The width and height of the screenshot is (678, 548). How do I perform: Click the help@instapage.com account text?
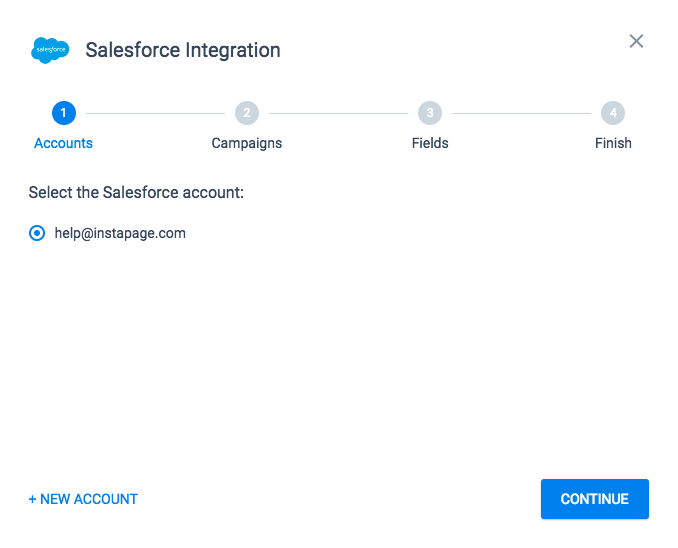pyautogui.click(x=120, y=233)
